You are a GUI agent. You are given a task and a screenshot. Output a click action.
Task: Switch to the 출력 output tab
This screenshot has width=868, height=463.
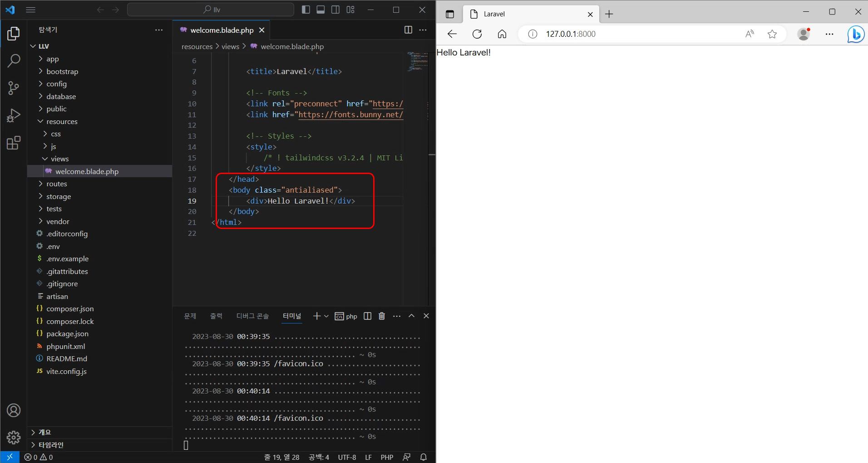point(216,316)
